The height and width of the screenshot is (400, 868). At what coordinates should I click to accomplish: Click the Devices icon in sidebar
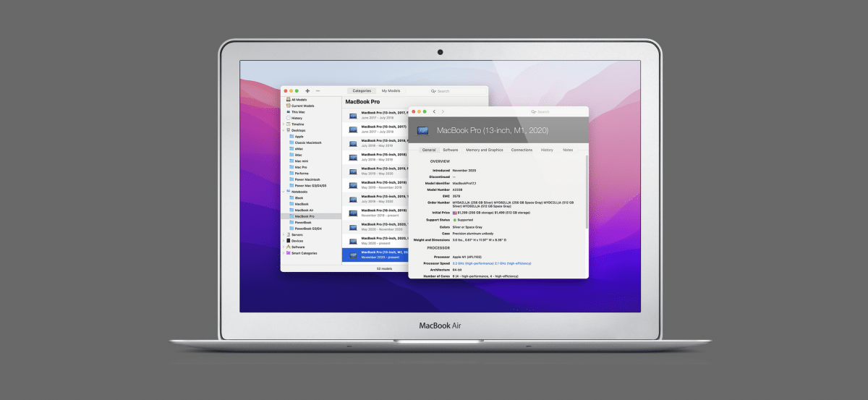289,241
